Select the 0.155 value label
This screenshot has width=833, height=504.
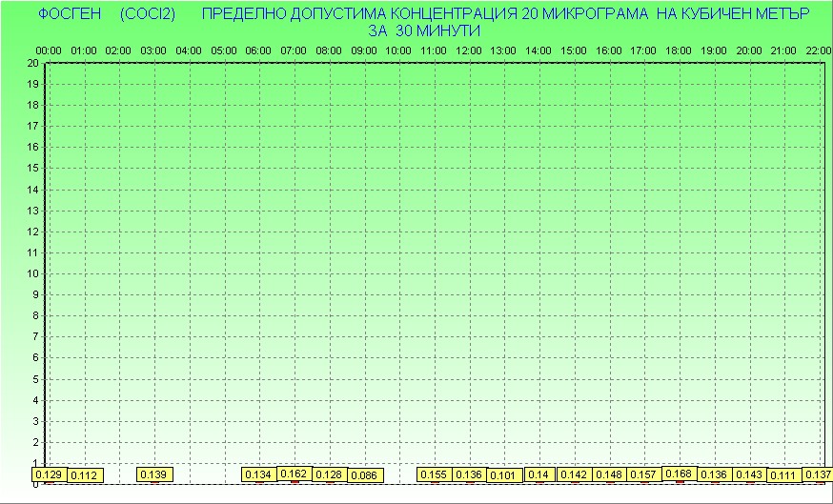pos(434,474)
